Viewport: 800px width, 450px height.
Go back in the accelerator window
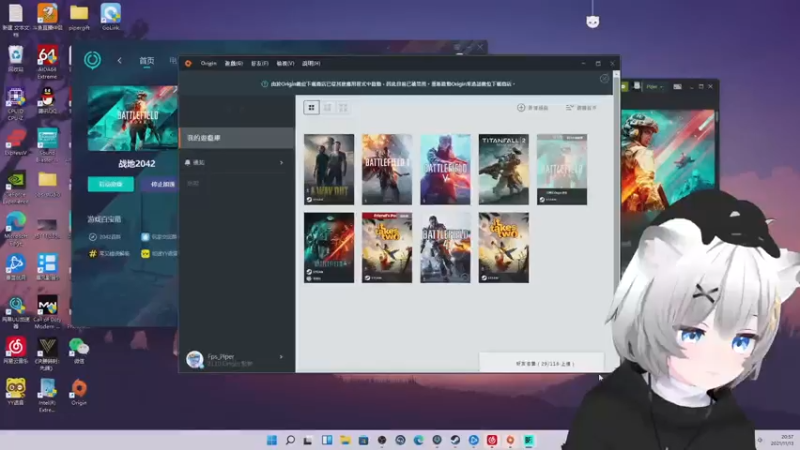(x=119, y=61)
